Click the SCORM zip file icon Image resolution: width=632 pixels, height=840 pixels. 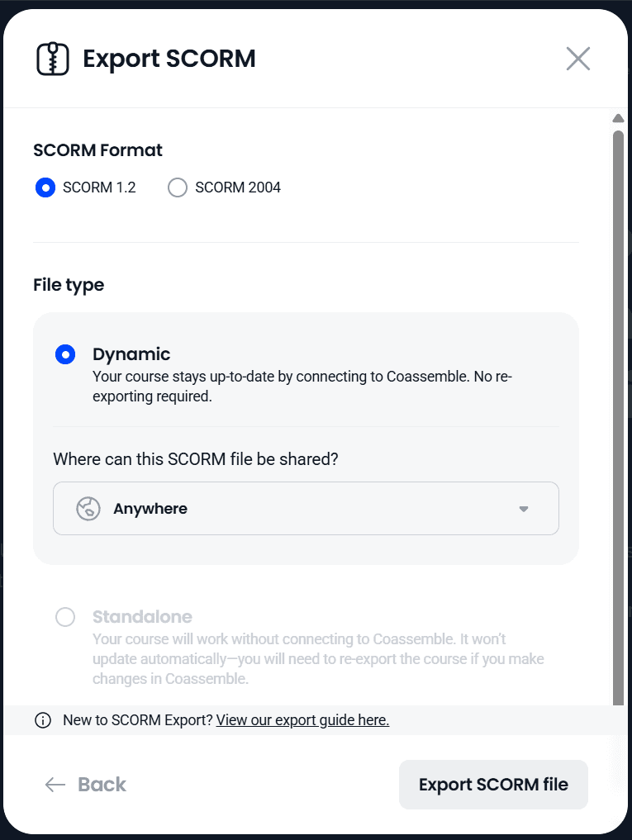(53, 59)
